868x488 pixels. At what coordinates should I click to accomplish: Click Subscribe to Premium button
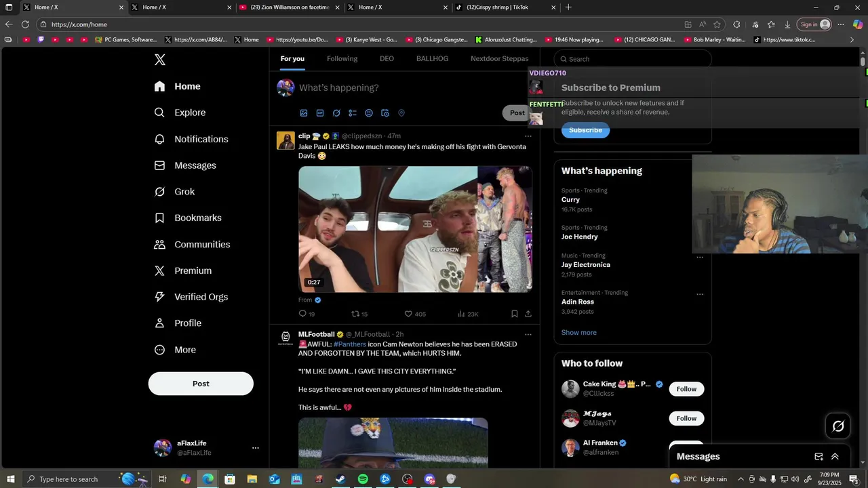[x=585, y=130]
